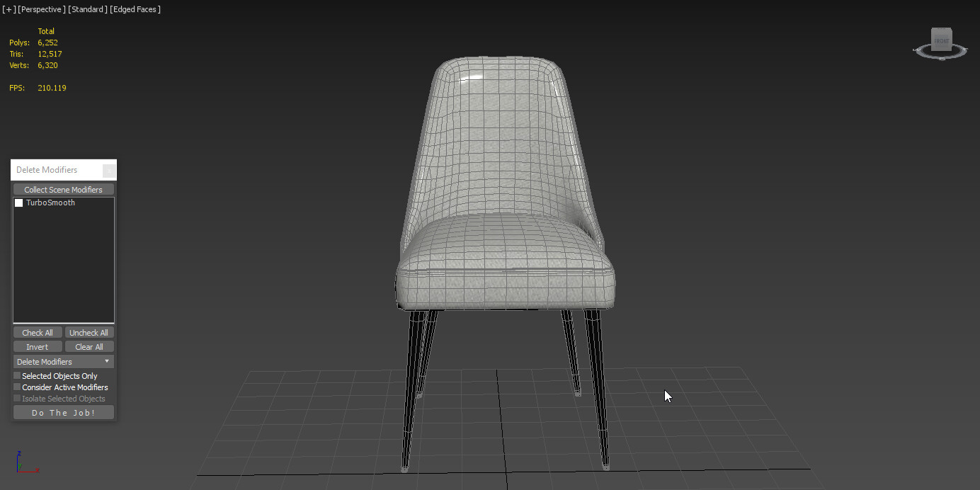Open the Delete Modifiers action dropdown
The width and height of the screenshot is (980, 490).
point(63,361)
